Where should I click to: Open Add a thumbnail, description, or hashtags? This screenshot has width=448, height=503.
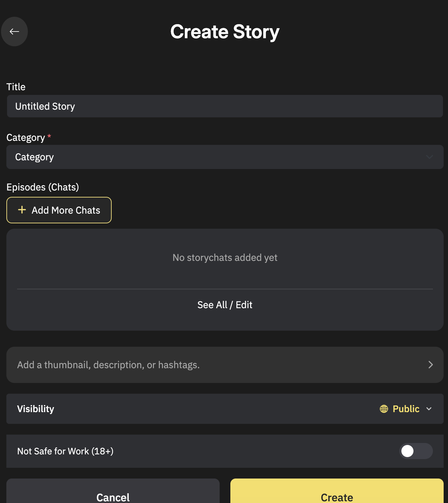coord(108,365)
